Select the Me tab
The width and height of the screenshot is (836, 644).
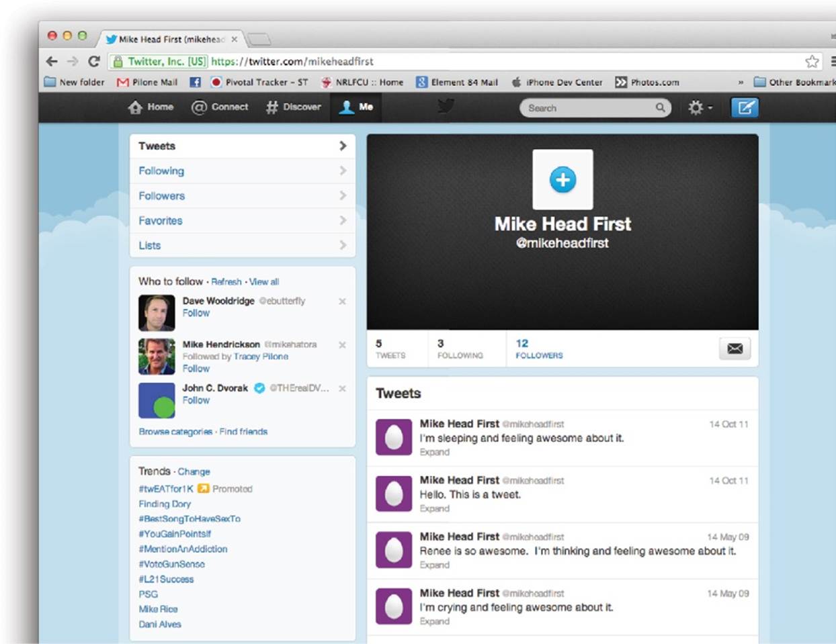pos(356,107)
